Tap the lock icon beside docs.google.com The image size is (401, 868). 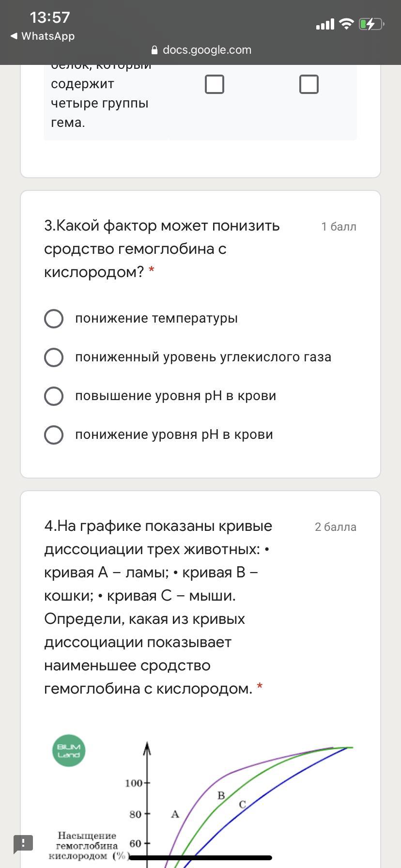(x=154, y=50)
